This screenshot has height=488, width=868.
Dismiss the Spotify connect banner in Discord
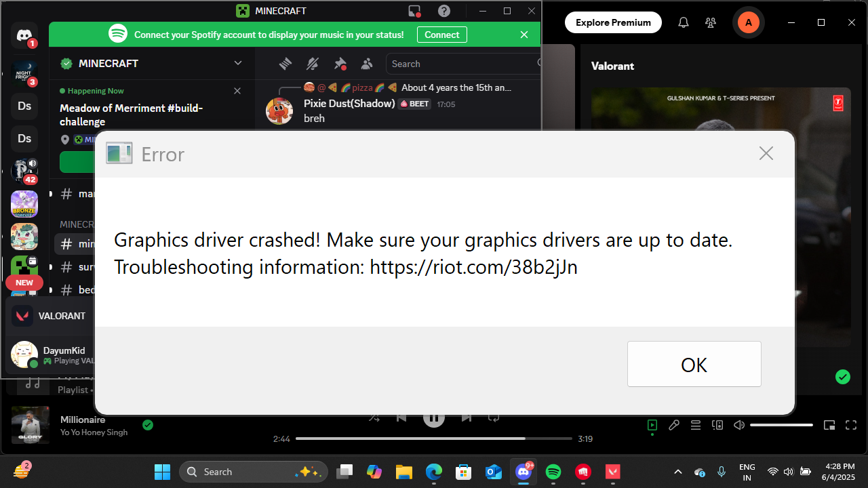tap(524, 35)
